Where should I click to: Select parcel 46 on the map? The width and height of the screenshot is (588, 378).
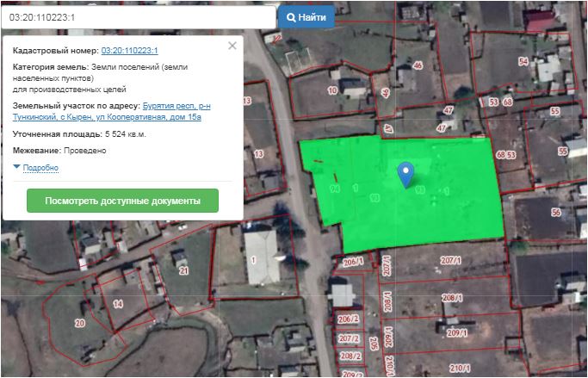418,66
